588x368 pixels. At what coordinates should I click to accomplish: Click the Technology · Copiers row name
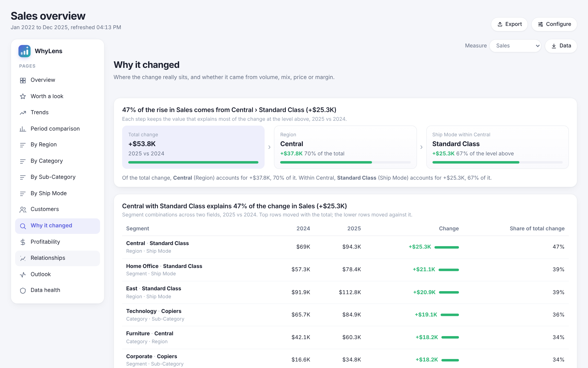[154, 311]
